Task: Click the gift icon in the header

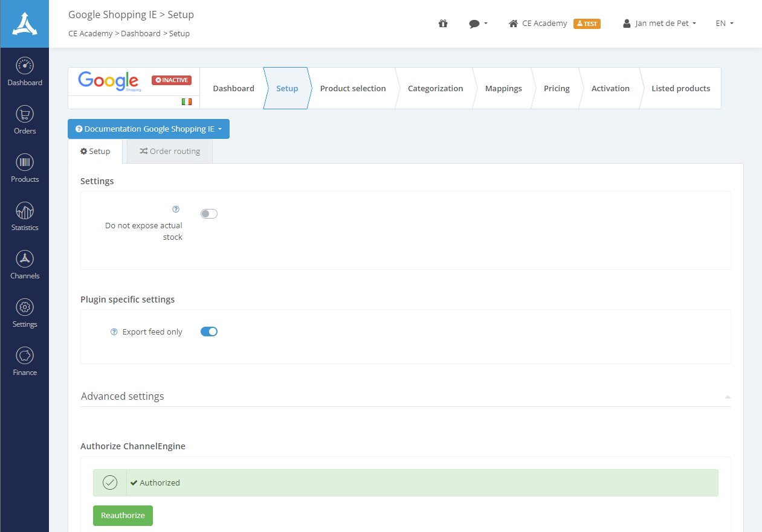Action: click(443, 24)
